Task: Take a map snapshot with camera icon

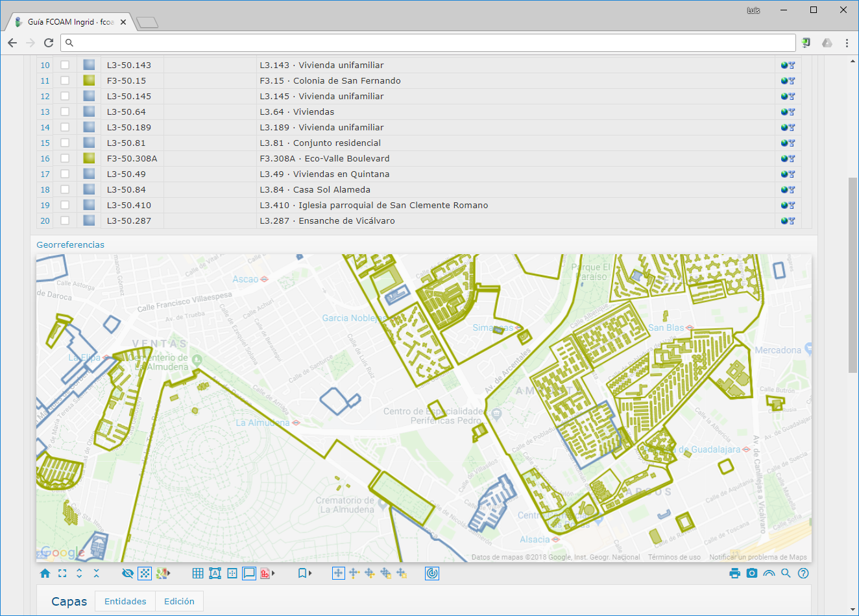Action: coord(751,573)
